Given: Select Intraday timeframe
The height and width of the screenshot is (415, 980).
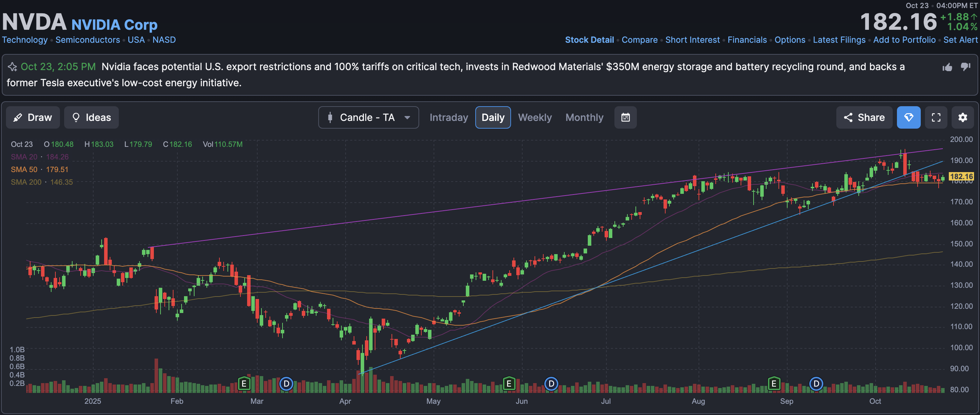Looking at the screenshot, I should (x=449, y=117).
